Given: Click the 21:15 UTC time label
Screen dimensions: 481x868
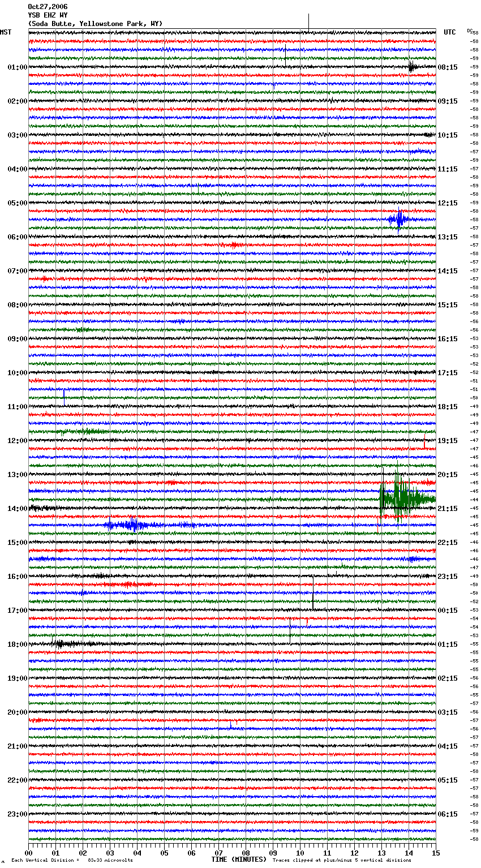Looking at the screenshot, I should pos(448,509).
